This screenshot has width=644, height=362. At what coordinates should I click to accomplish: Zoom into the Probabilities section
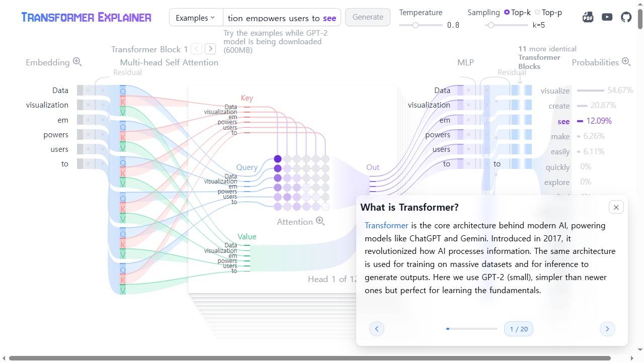pyautogui.click(x=626, y=62)
